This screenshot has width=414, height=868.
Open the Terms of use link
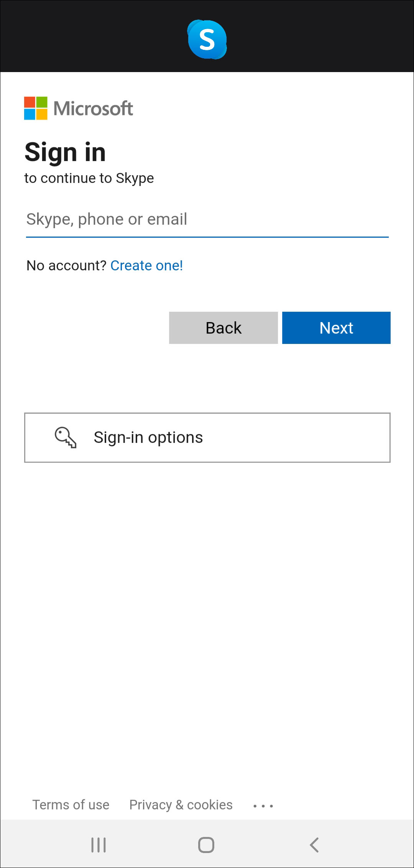point(71,805)
